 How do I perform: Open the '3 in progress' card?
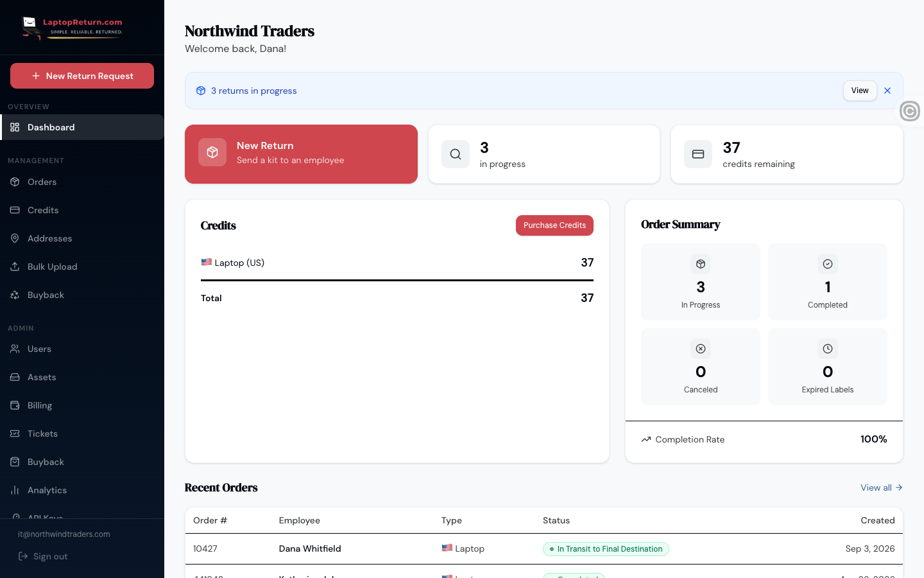coord(544,154)
